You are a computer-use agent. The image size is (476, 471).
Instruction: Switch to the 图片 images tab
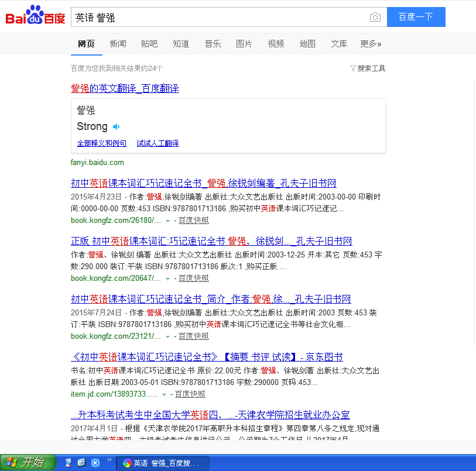244,44
